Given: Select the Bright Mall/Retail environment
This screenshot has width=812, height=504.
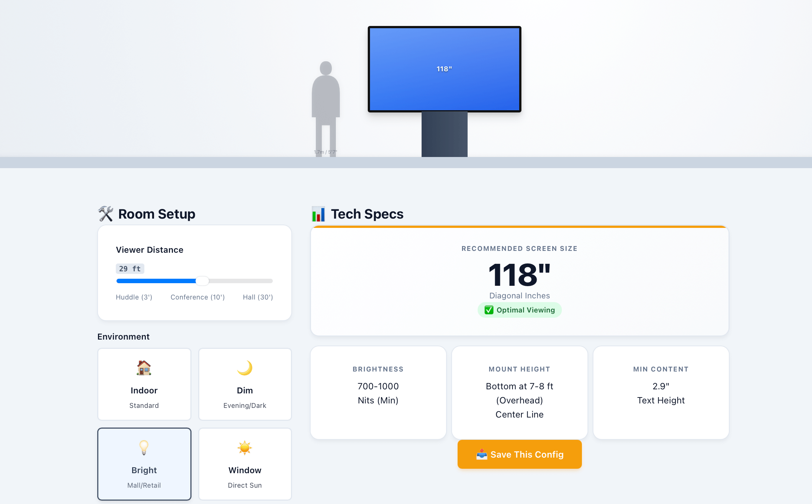Looking at the screenshot, I should point(144,464).
